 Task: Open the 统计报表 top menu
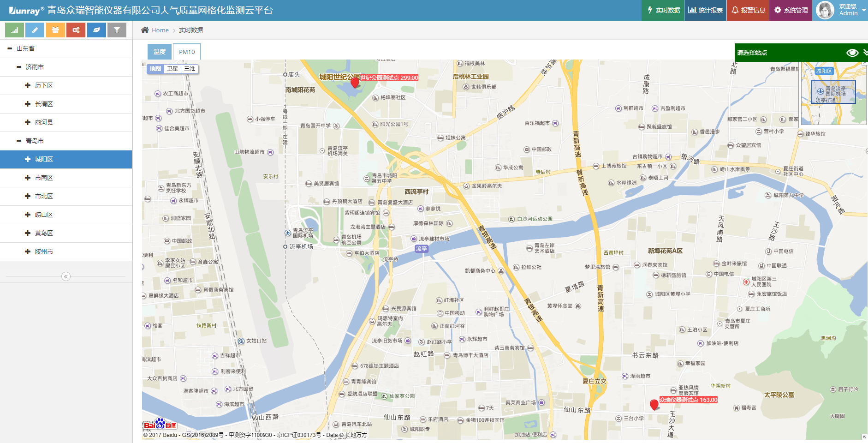coord(706,10)
